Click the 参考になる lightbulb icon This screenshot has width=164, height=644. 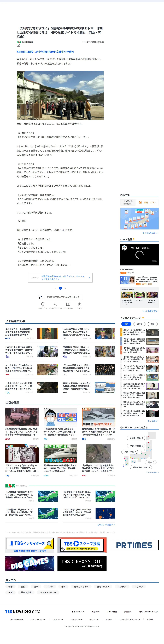click(x=43, y=304)
